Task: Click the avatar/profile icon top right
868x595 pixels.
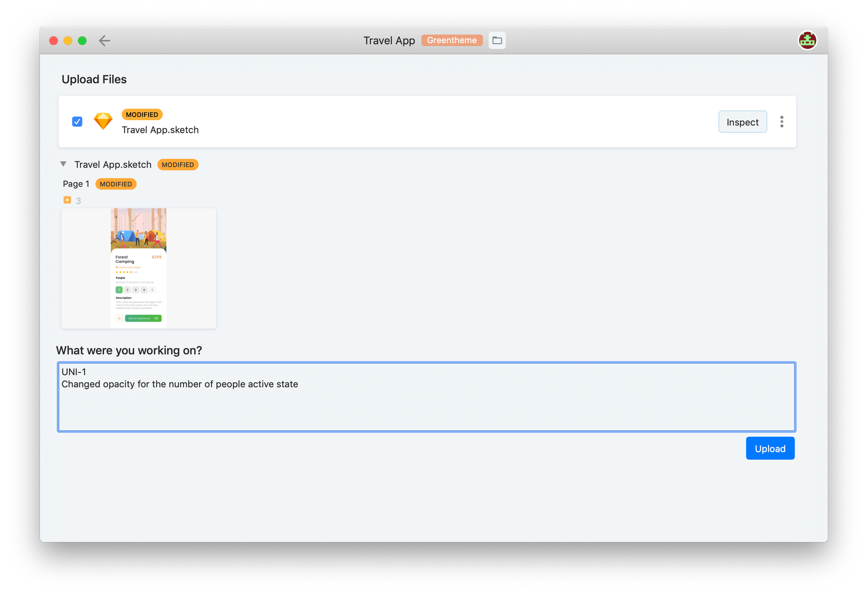Action: (807, 40)
